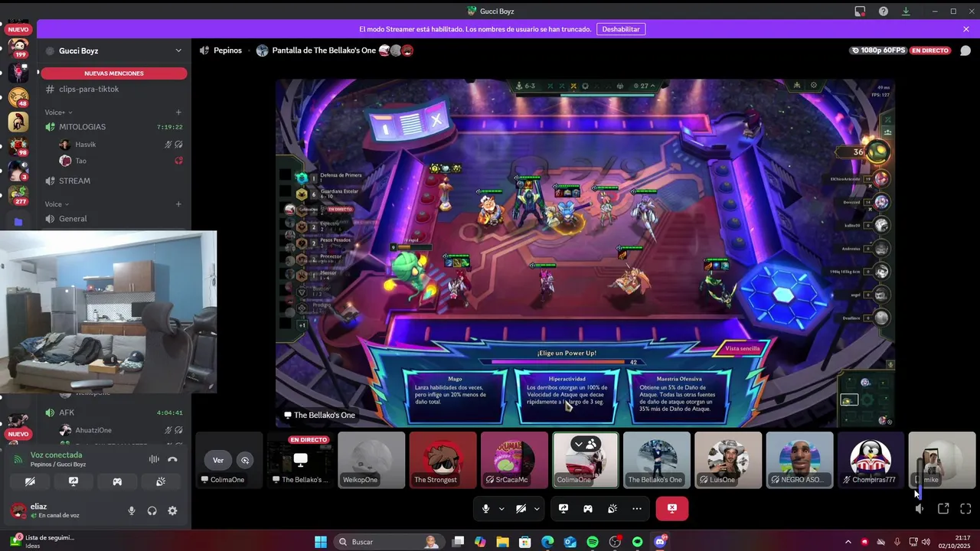Open AFK voice channel
Image resolution: width=980 pixels, height=551 pixels.
pyautogui.click(x=113, y=412)
